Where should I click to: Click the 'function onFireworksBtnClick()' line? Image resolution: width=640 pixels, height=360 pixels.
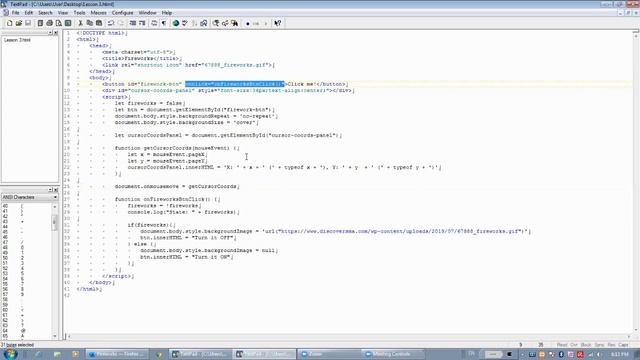click(167, 199)
